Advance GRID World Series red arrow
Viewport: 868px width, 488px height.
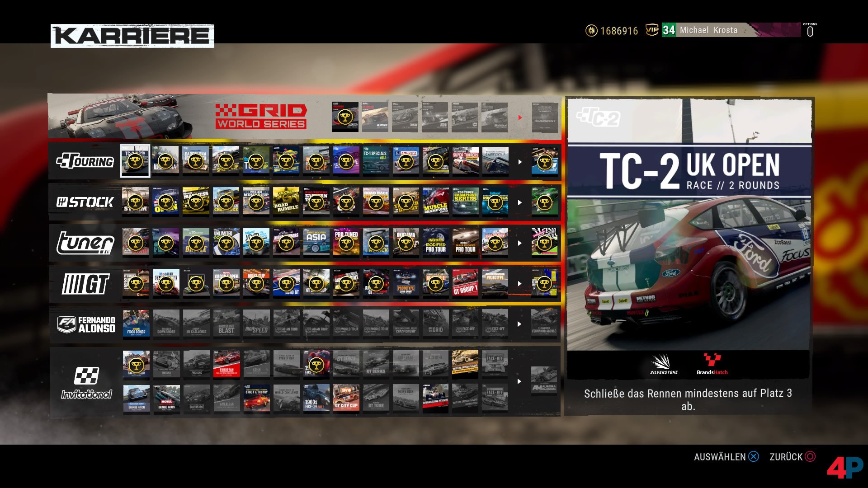[x=520, y=117]
